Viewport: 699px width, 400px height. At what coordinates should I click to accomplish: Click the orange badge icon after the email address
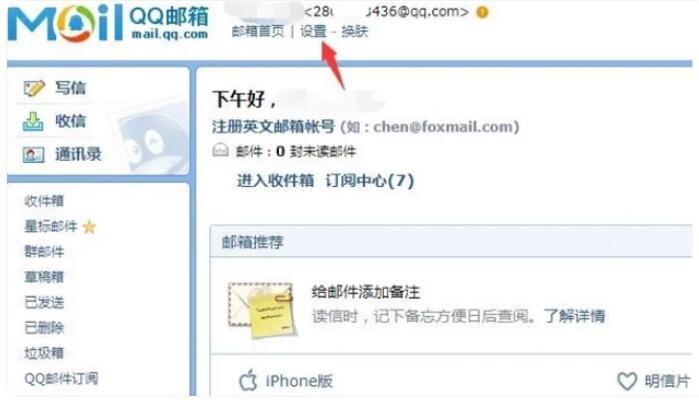pyautogui.click(x=482, y=12)
